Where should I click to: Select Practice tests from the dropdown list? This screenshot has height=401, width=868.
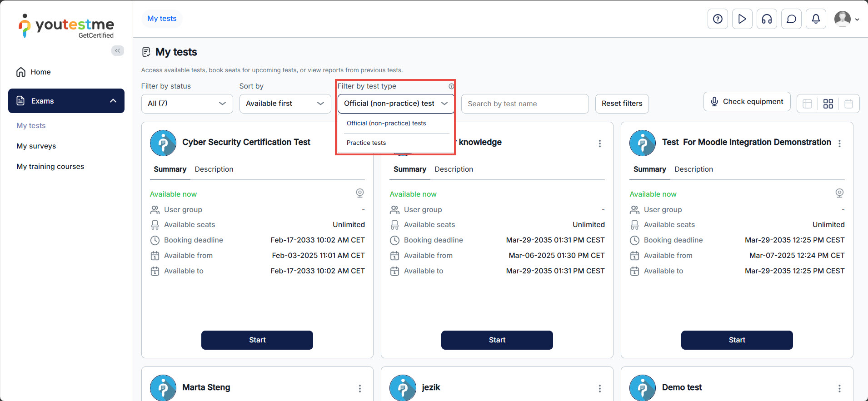click(366, 143)
